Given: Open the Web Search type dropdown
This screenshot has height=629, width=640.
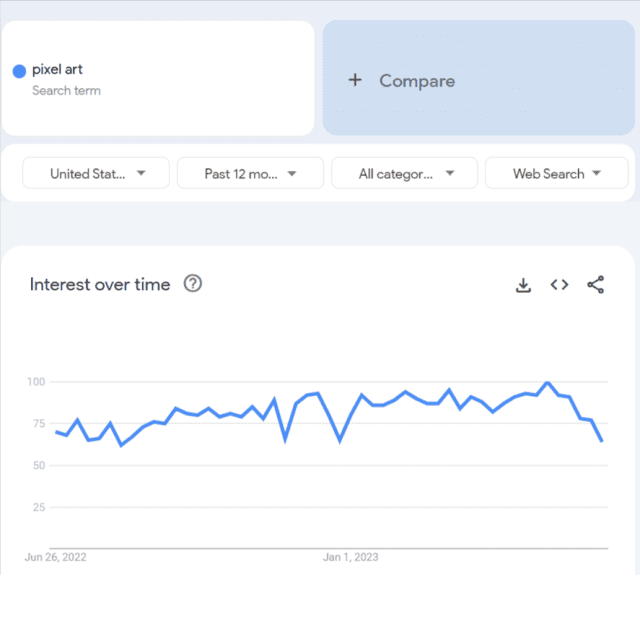Looking at the screenshot, I should pos(557,173).
